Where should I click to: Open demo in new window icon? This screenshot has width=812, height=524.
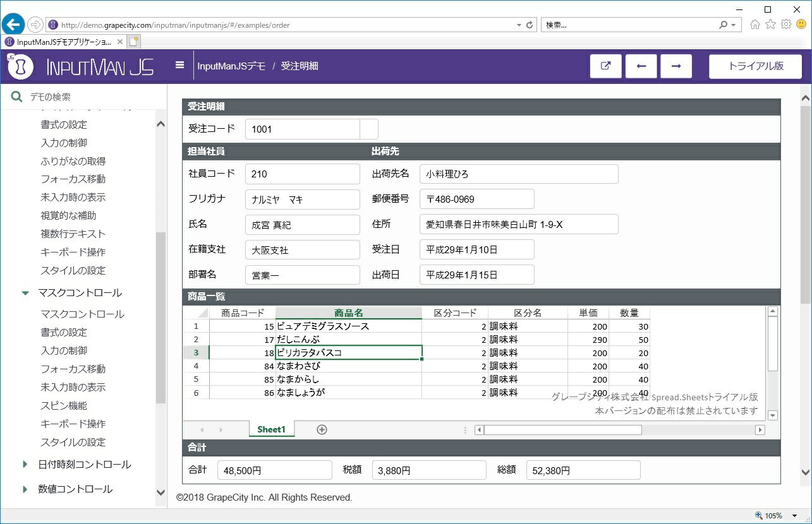(606, 66)
